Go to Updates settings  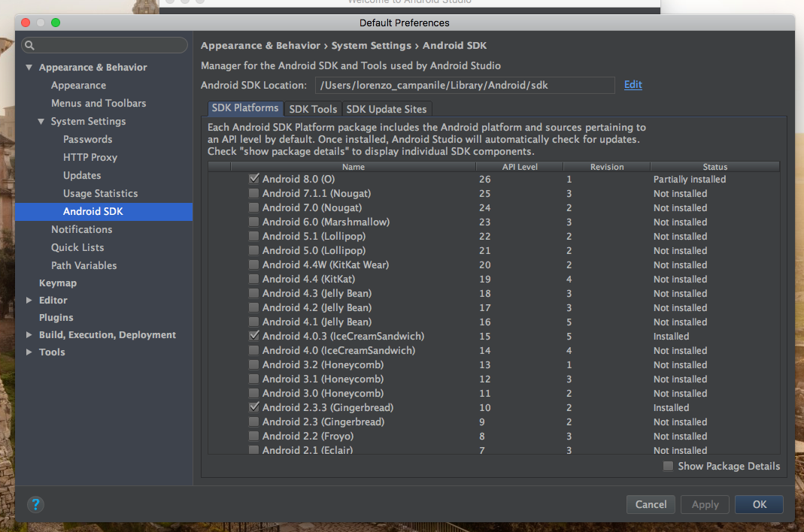tap(82, 175)
